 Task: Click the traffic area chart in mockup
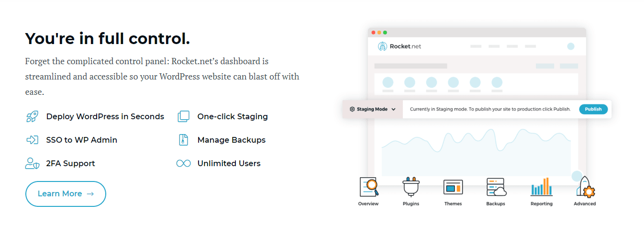tap(476, 152)
